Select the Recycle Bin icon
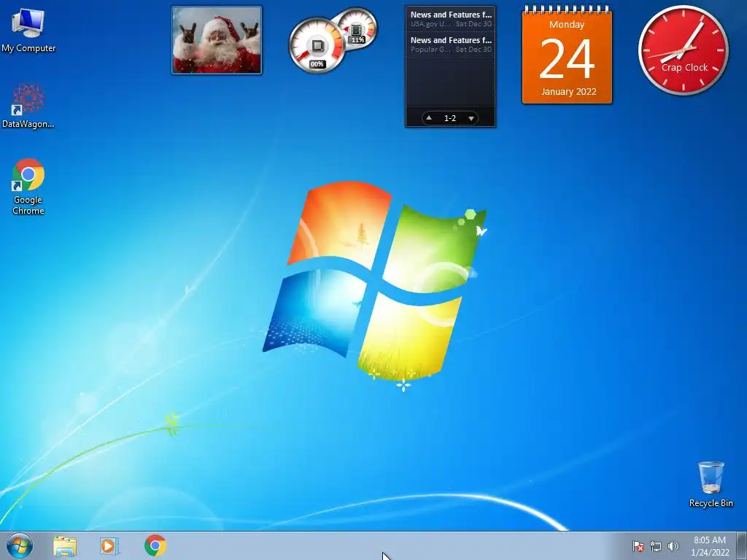Viewport: 747px width, 560px height. pyautogui.click(x=711, y=484)
